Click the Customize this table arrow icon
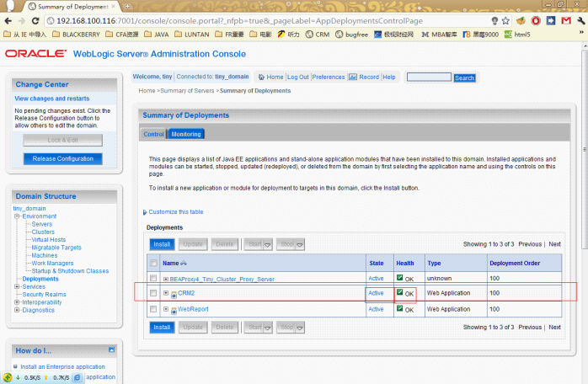 (x=145, y=212)
